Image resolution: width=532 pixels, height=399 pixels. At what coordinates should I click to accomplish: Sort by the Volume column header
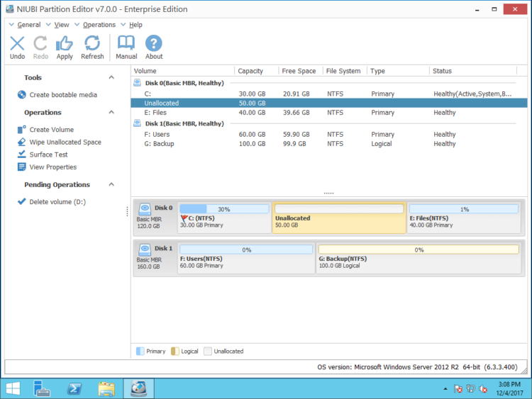(x=182, y=71)
